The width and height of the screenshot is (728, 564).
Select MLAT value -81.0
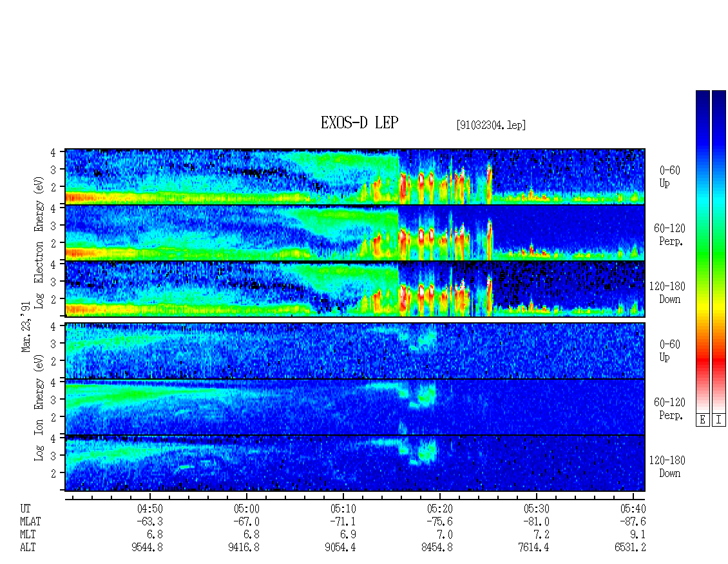[536, 521]
